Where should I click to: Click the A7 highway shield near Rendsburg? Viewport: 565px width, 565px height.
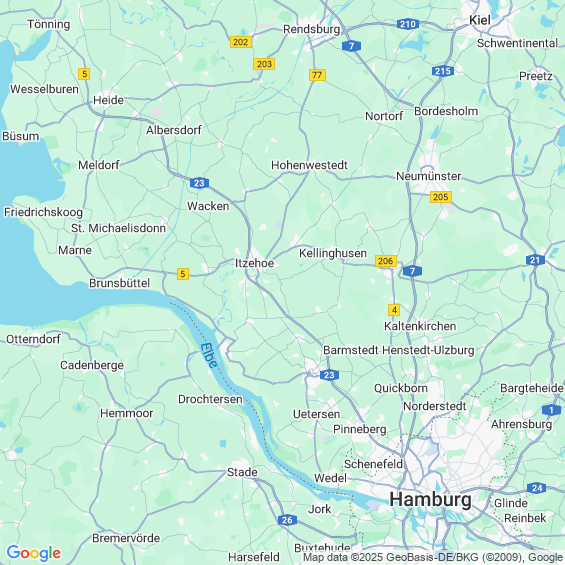[x=351, y=46]
